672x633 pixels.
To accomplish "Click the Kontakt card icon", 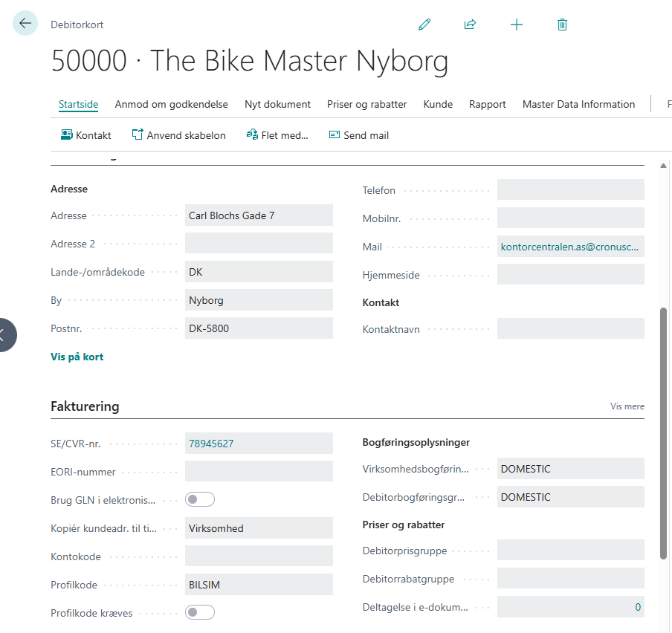I will 66,135.
